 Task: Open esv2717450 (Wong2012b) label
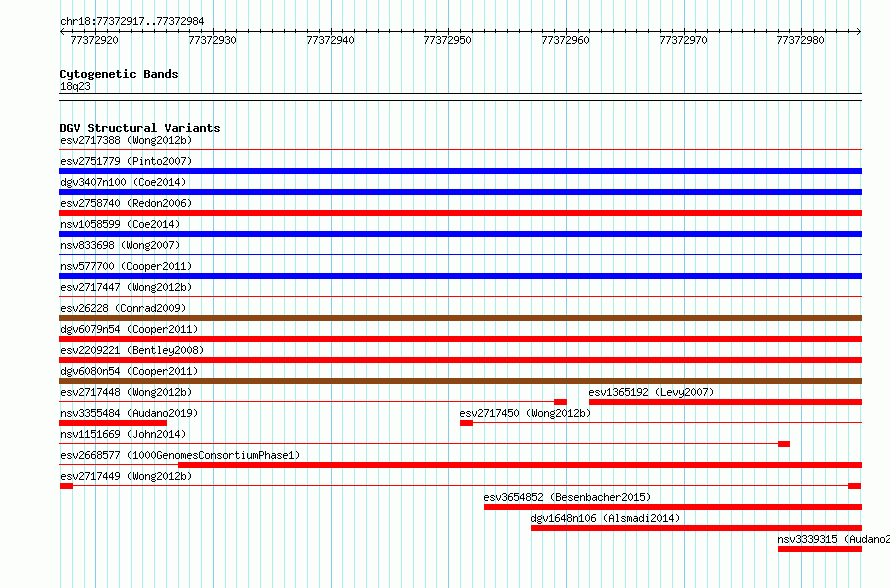pos(525,413)
